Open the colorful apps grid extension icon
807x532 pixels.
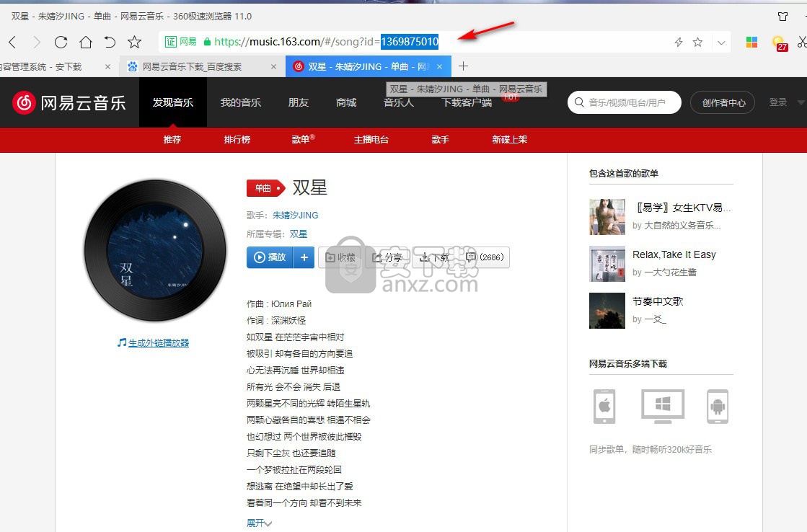click(751, 43)
